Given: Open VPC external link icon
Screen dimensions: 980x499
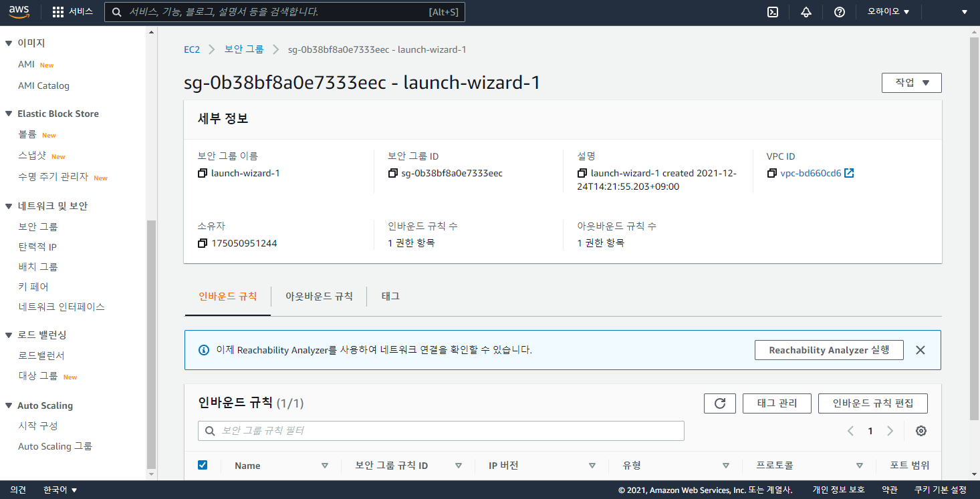Looking at the screenshot, I should click(849, 174).
